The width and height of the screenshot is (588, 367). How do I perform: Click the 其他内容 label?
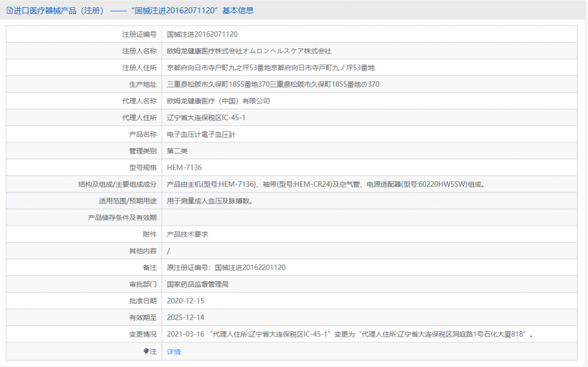[143, 251]
